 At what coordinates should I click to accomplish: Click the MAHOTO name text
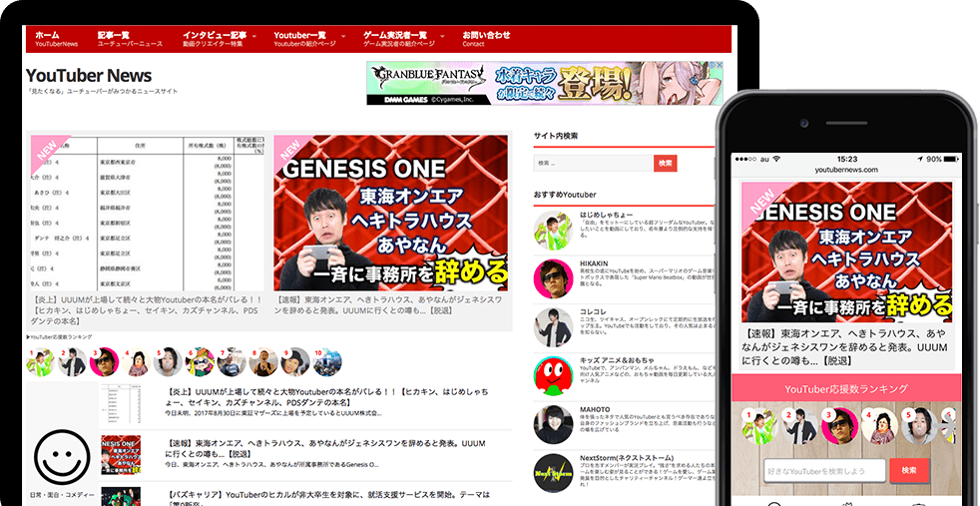coord(595,410)
